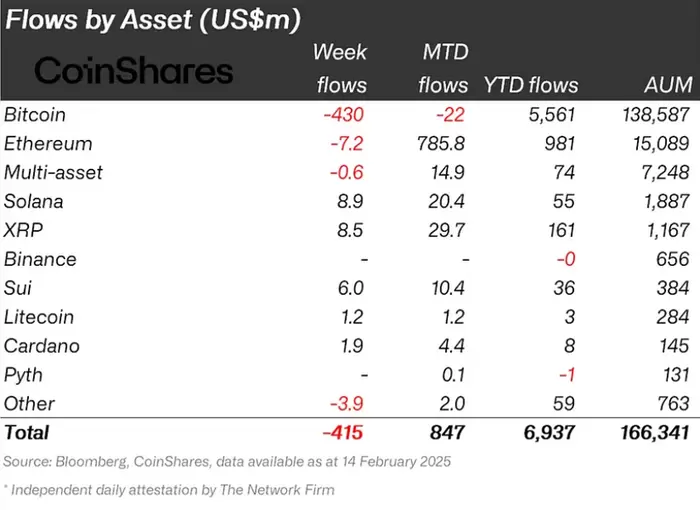
Task: Click the CoinShares logo
Action: [133, 70]
